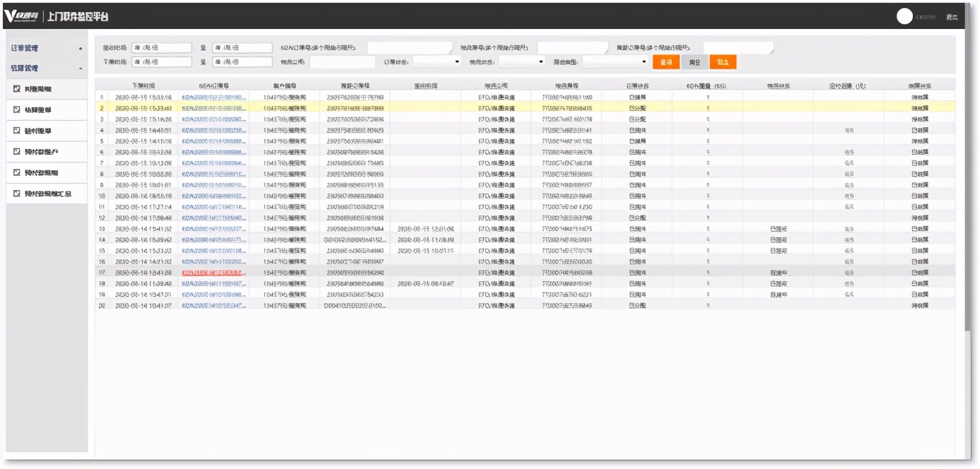Viewport: 980px width, 469px height.
Task: Click the icon of the last sidebar entry
Action: click(x=17, y=194)
